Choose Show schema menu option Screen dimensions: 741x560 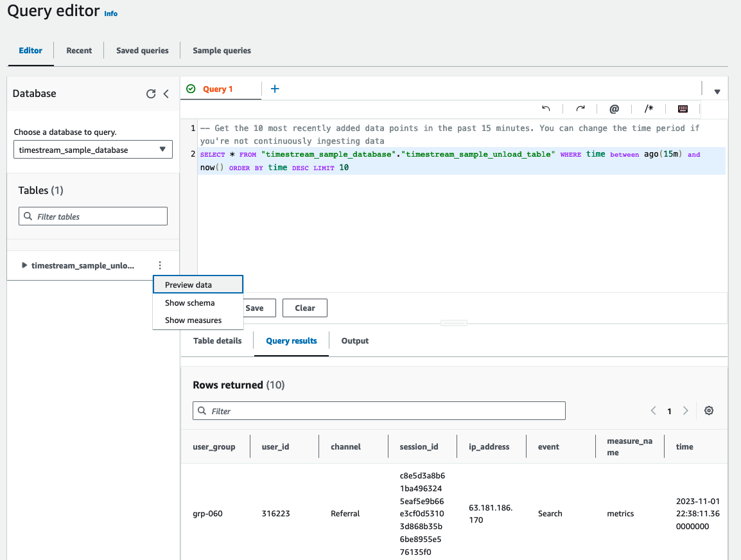click(190, 302)
